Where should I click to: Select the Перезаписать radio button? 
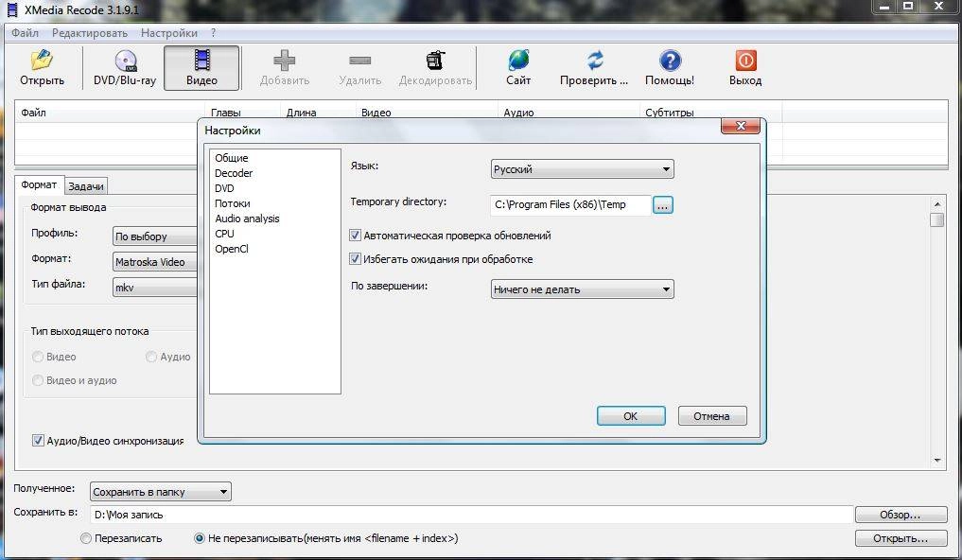pyautogui.click(x=86, y=538)
